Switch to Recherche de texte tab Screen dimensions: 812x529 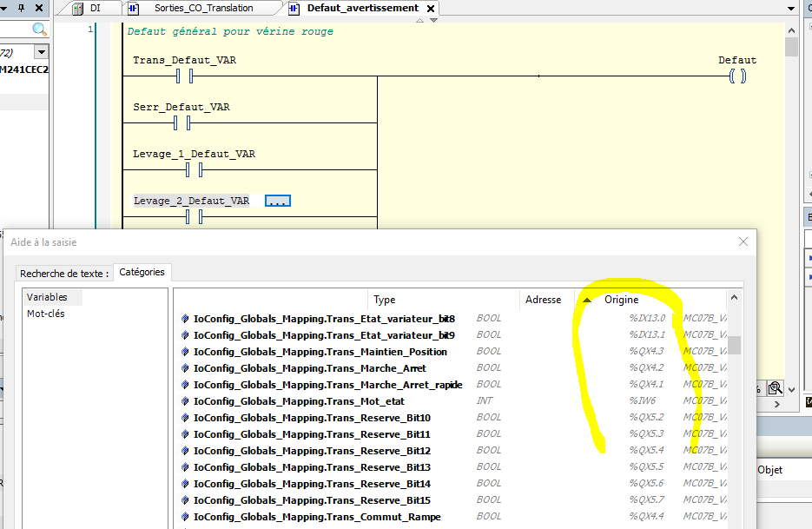pos(64,273)
